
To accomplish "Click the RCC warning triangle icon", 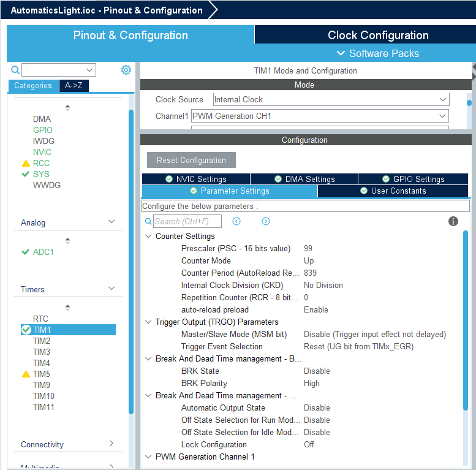I will 26,164.
